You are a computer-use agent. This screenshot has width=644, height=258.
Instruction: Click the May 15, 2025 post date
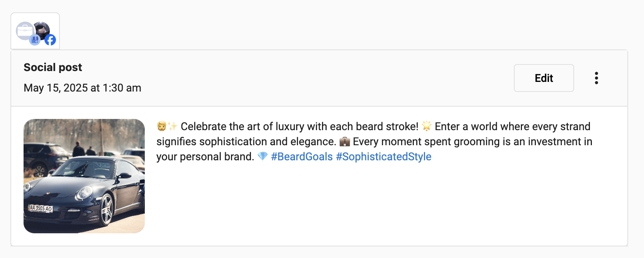pos(82,88)
